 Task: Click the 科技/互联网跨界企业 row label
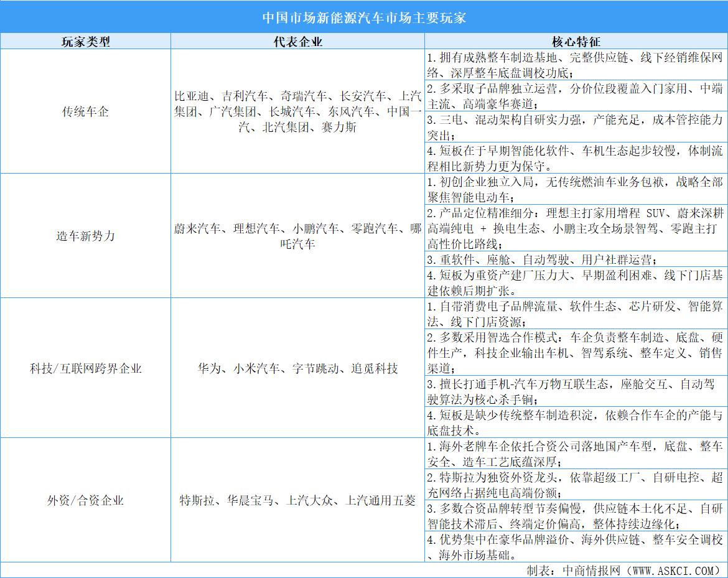[x=85, y=368]
